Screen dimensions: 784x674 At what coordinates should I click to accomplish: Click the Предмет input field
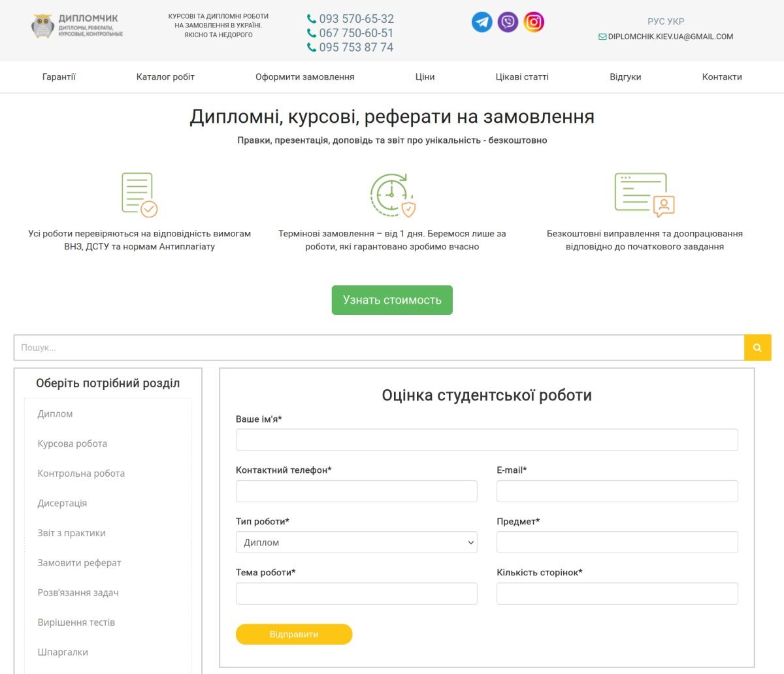click(617, 542)
